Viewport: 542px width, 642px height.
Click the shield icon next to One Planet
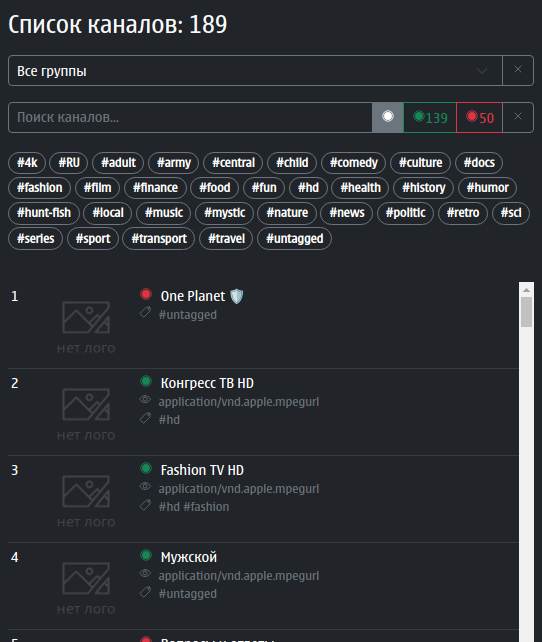click(x=237, y=296)
